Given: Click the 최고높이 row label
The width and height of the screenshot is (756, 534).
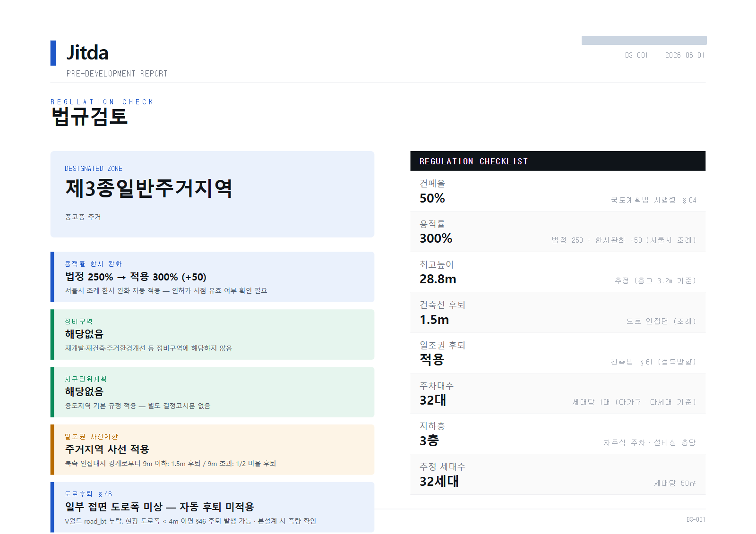Looking at the screenshot, I should tap(437, 265).
